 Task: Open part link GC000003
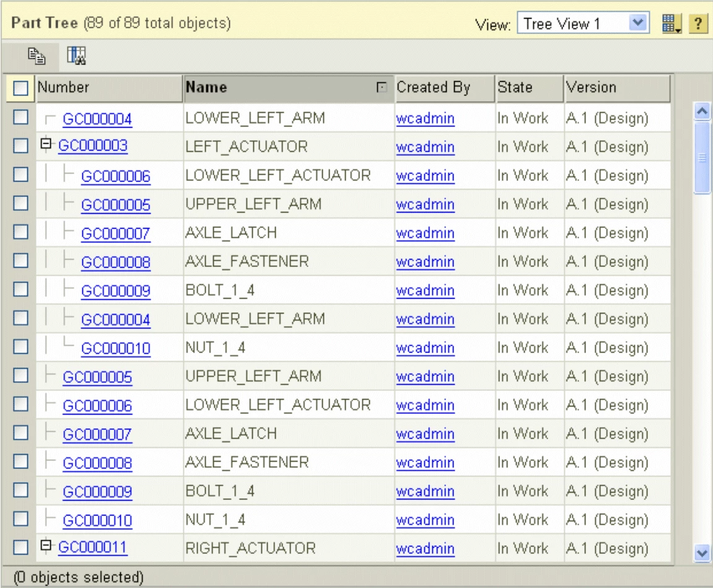pos(93,146)
